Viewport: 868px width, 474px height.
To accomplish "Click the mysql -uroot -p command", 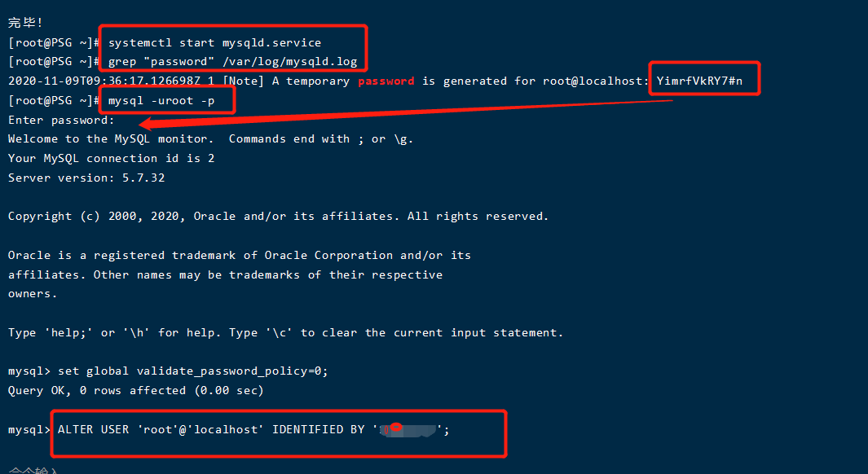I will [161, 101].
